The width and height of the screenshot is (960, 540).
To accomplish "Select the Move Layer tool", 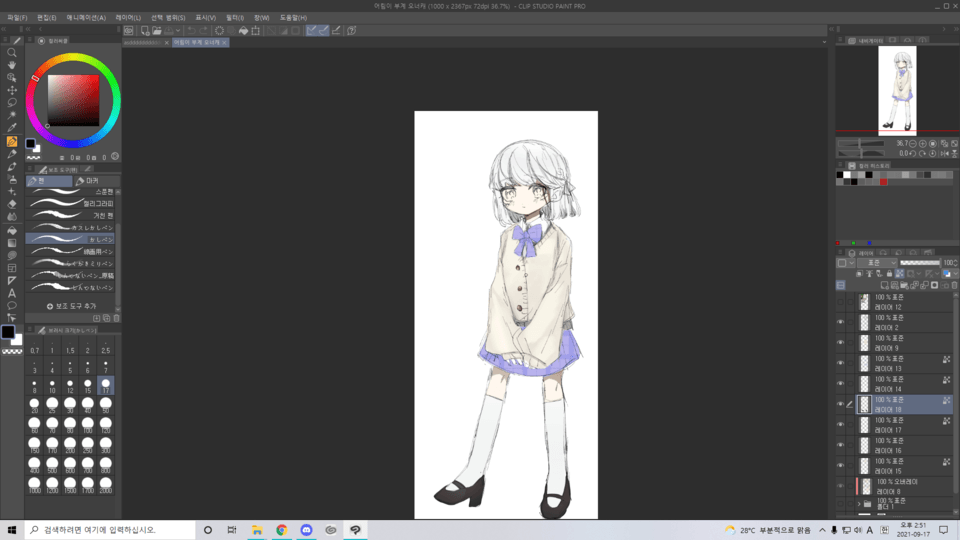I will point(12,90).
